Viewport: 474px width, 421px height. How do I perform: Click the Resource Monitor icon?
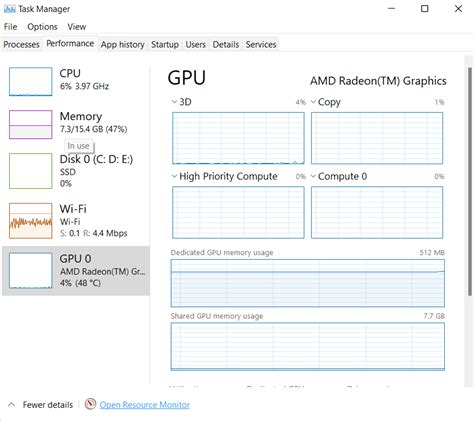point(90,404)
